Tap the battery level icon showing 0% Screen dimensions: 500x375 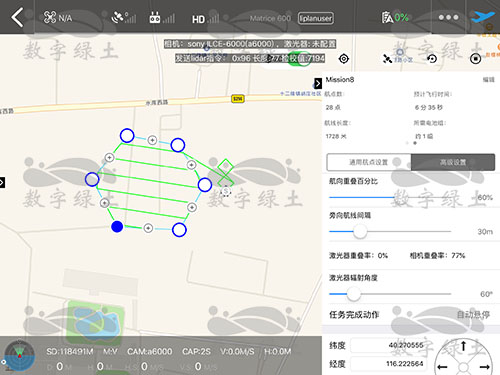(x=395, y=17)
